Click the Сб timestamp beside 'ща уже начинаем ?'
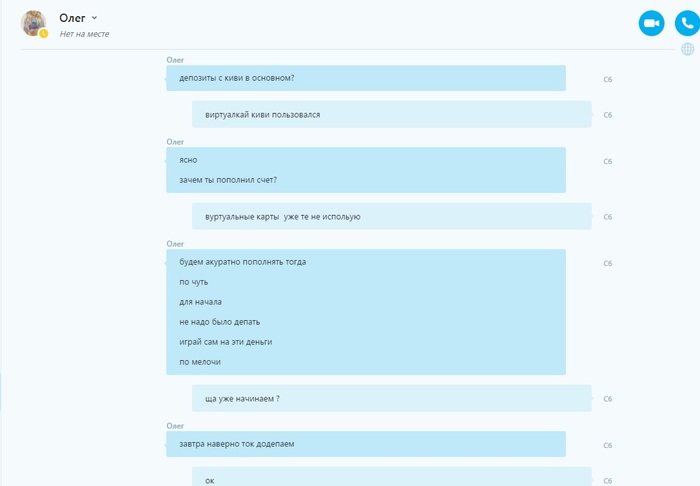Screen dimensions: 700x486 tap(608, 399)
